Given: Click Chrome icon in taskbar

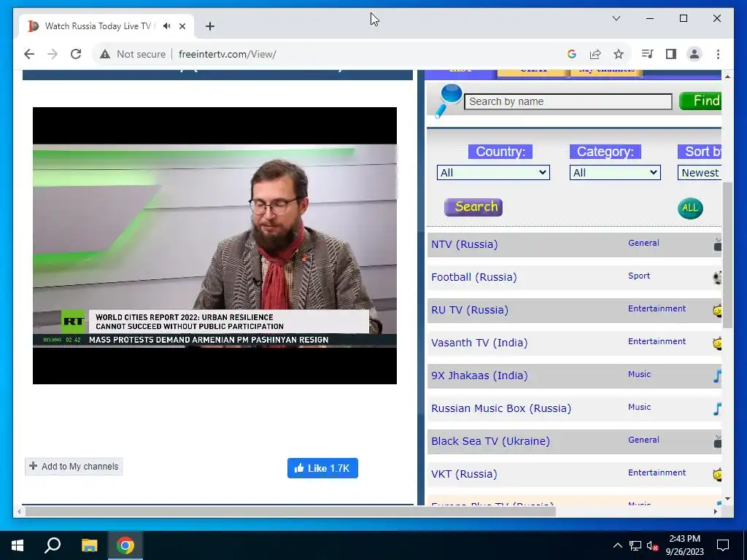Looking at the screenshot, I should point(125,545).
